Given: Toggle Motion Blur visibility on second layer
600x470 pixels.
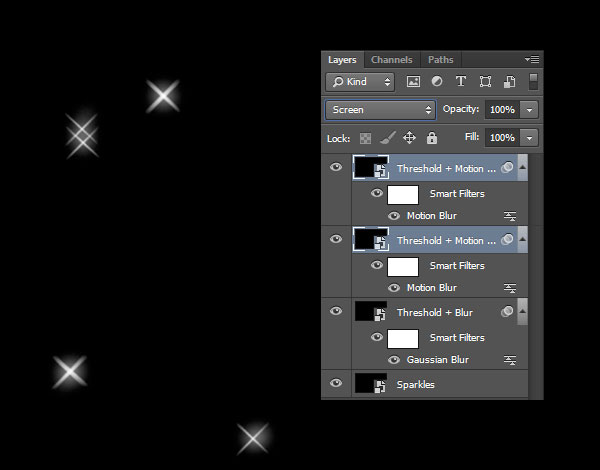Looking at the screenshot, I should point(394,288).
